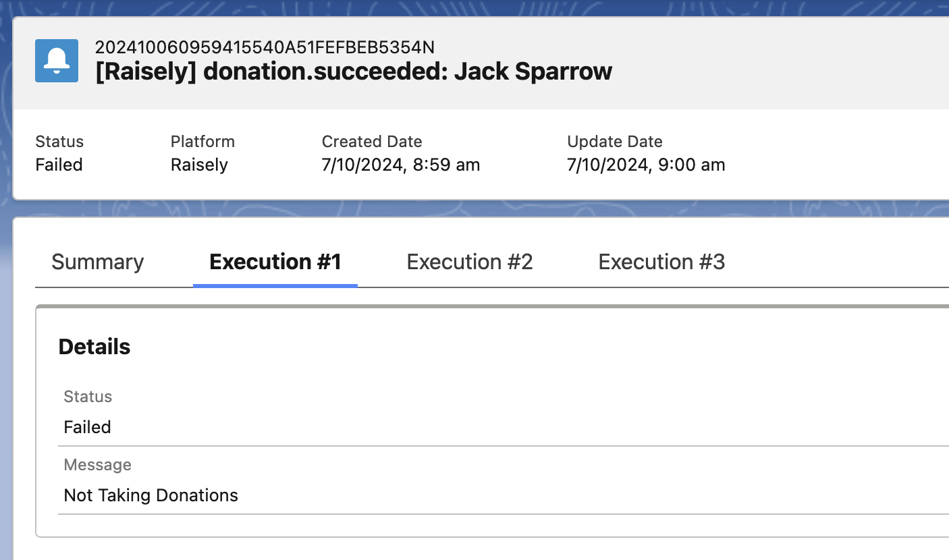This screenshot has height=560, width=949.
Task: Click the bell notification record icon
Action: pos(57,61)
